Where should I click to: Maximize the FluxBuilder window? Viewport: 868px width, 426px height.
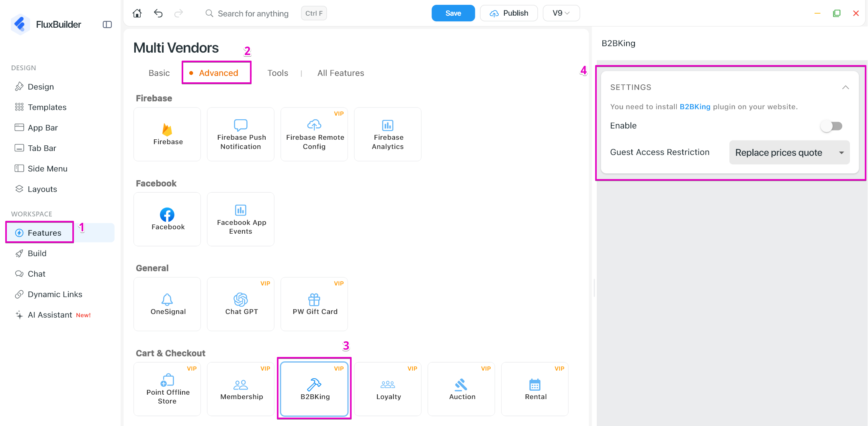coord(837,13)
